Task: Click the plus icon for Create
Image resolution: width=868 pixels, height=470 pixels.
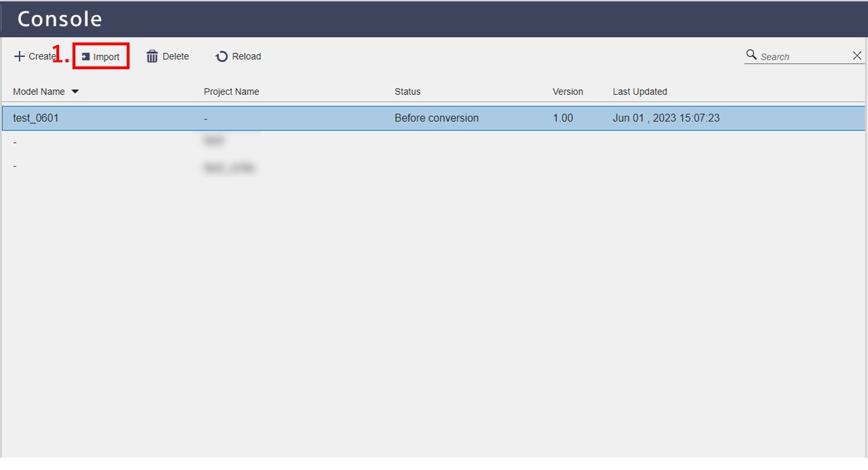Action: tap(19, 56)
